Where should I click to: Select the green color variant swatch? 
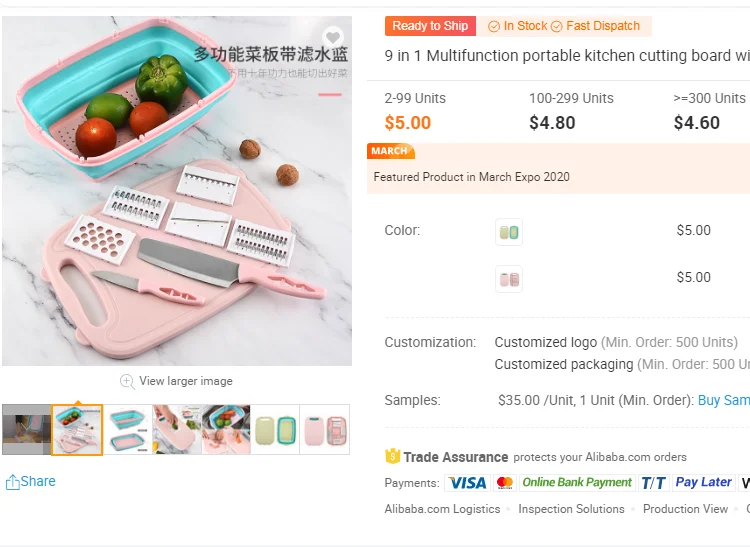509,232
